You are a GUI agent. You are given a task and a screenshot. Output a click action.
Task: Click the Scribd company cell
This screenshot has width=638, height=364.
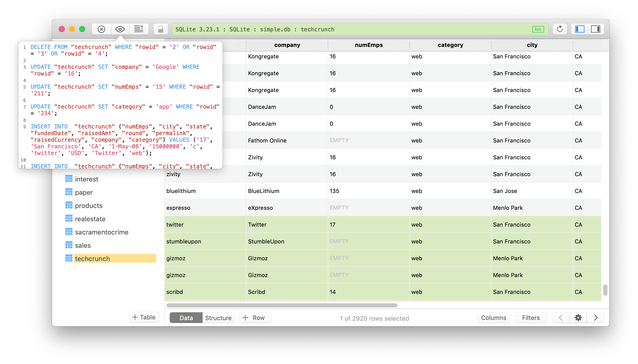tap(287, 292)
